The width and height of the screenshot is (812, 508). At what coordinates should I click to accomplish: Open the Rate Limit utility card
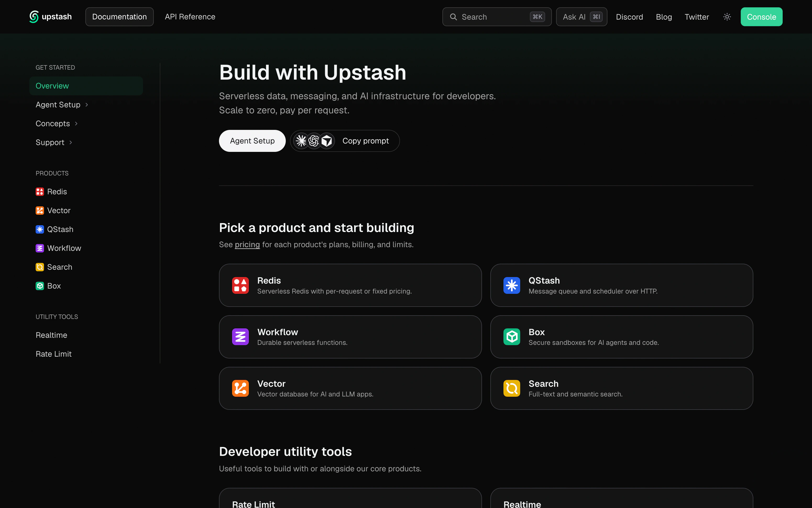(x=350, y=498)
